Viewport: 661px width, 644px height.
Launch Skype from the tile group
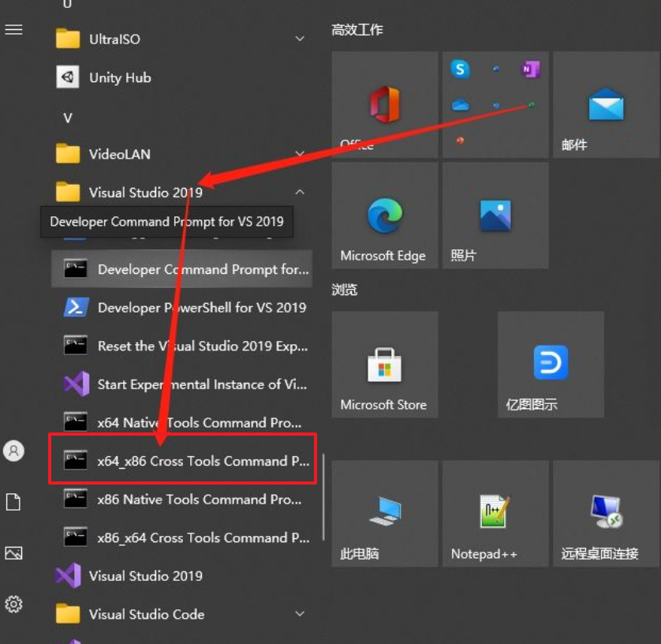tap(460, 69)
